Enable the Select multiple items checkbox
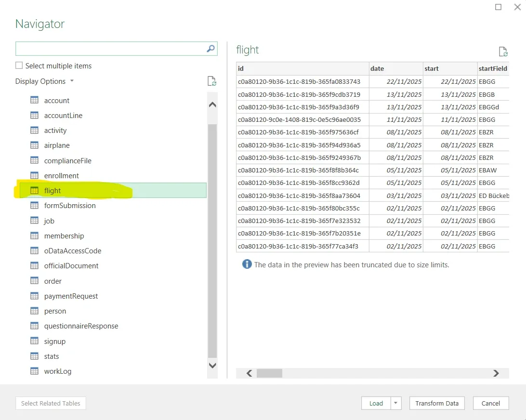This screenshot has height=420, width=526. (19, 66)
